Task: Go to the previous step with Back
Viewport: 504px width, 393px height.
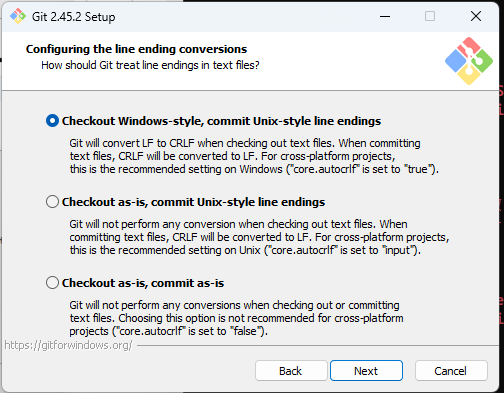Action: coord(291,370)
